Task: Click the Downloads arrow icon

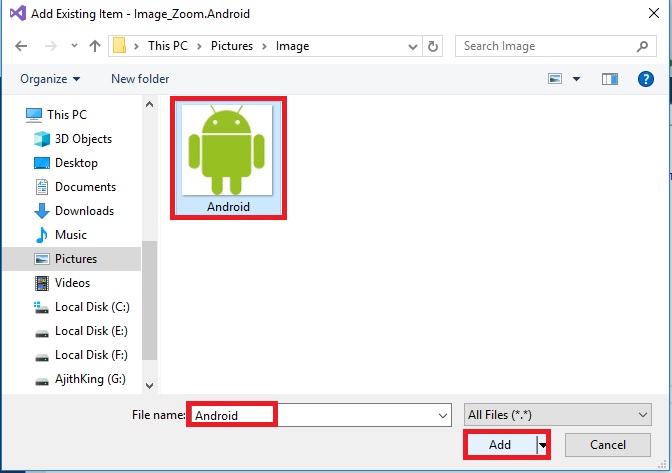Action: click(42, 211)
